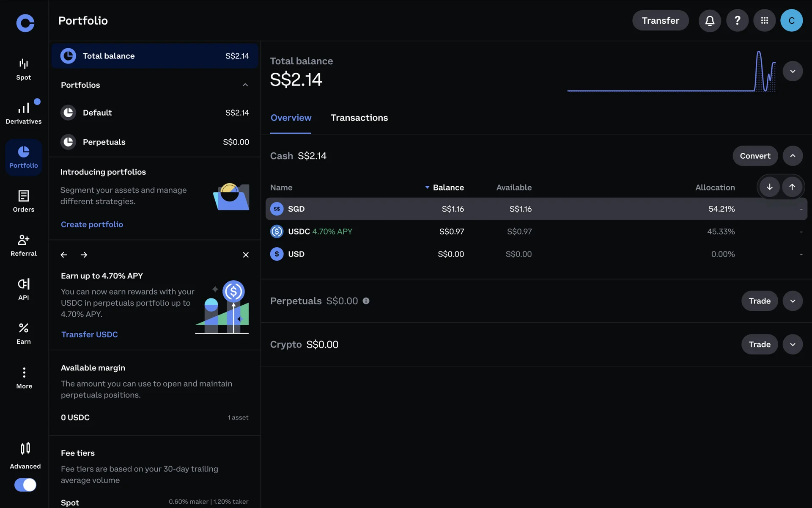This screenshot has height=508, width=812.
Task: Open the Earn section
Action: point(24,333)
